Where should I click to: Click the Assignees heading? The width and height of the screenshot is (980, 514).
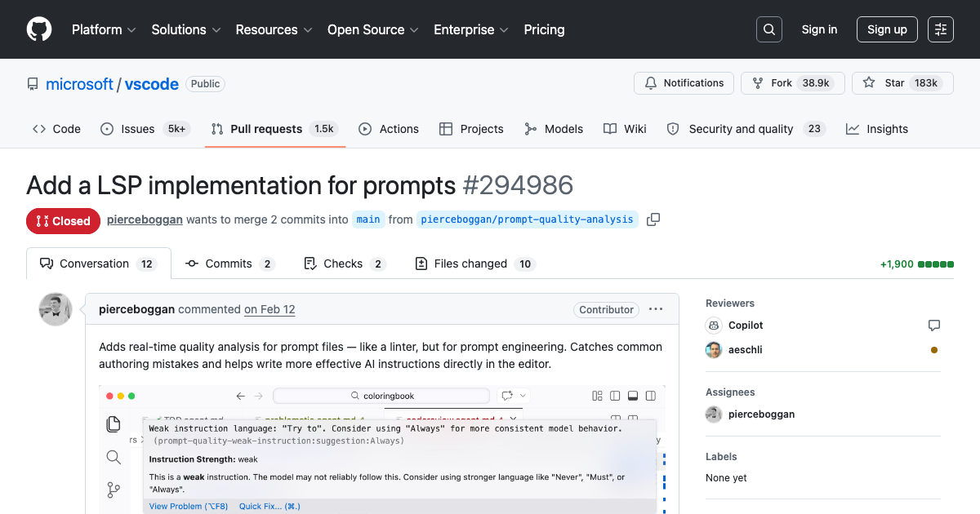click(x=730, y=392)
